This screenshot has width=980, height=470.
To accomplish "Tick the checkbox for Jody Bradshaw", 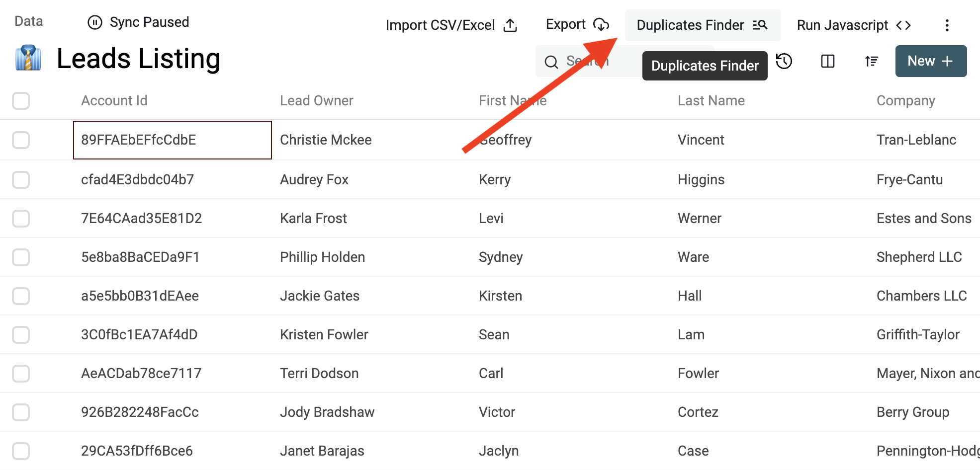I will [x=21, y=412].
